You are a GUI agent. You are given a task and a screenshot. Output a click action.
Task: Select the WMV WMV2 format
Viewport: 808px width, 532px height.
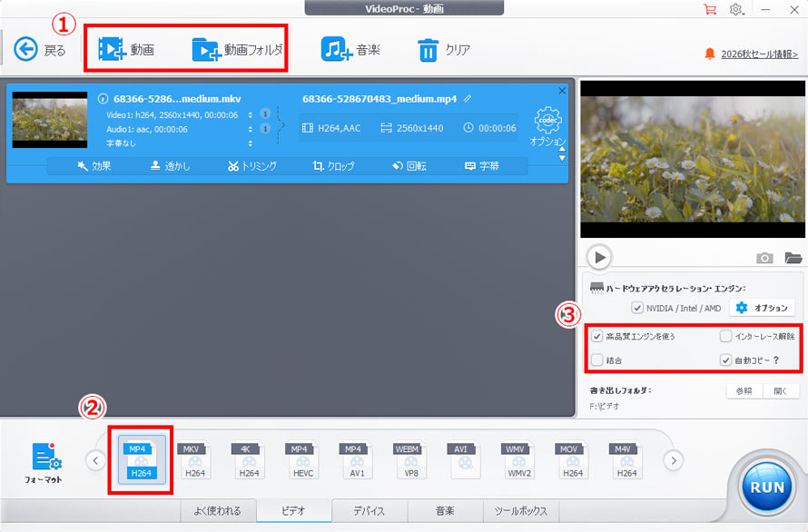tap(517, 460)
